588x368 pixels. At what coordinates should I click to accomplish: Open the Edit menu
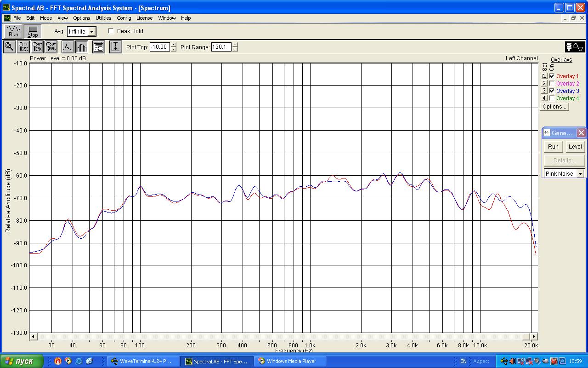(30, 18)
